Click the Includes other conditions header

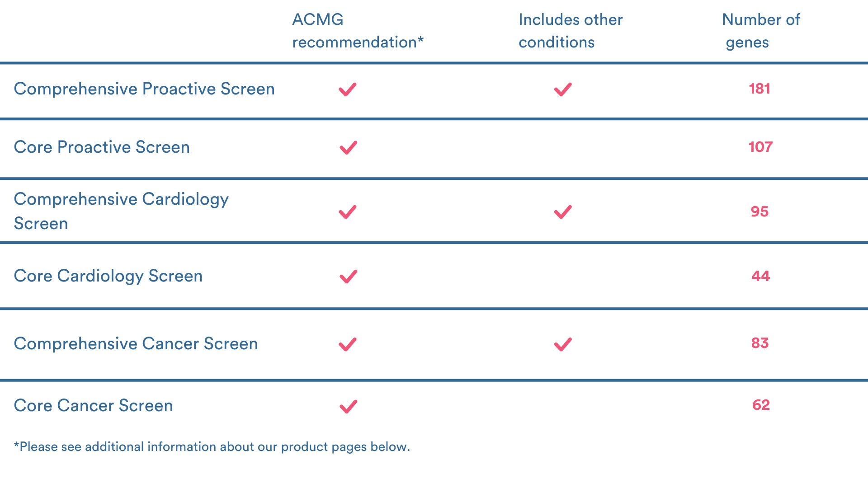pyautogui.click(x=570, y=31)
